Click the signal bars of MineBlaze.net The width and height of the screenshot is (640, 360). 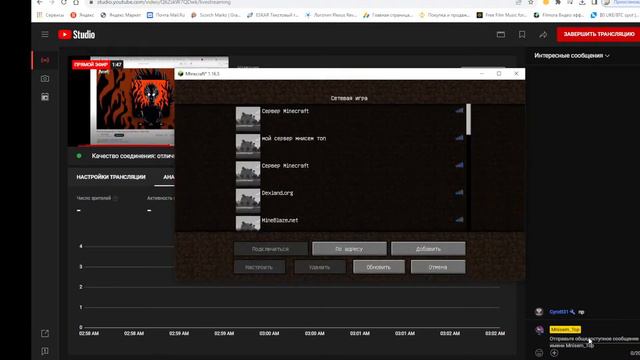tap(459, 220)
